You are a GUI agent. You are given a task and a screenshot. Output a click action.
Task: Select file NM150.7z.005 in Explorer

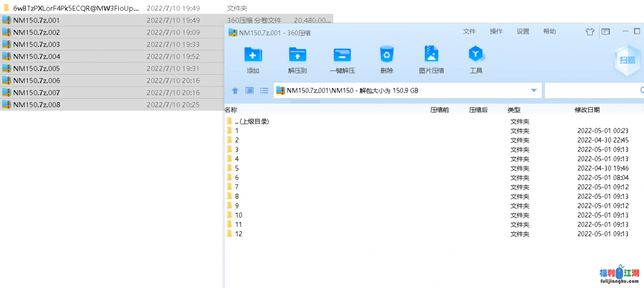coord(36,68)
